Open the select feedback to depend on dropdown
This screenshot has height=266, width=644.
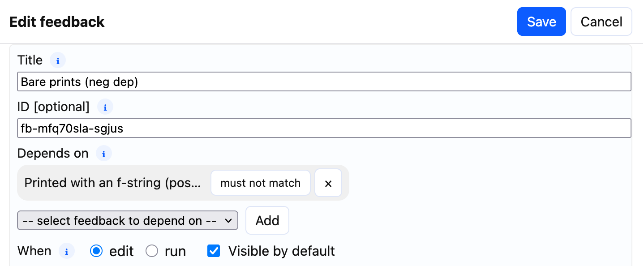coord(127,221)
